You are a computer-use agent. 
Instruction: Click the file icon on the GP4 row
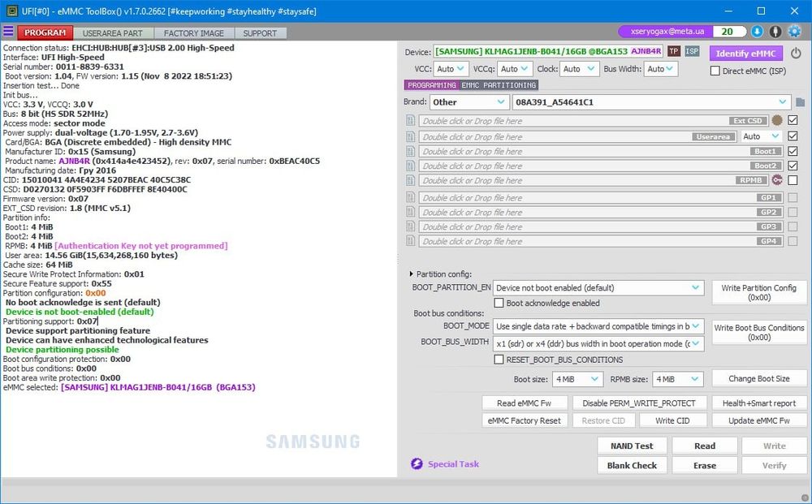click(x=411, y=241)
